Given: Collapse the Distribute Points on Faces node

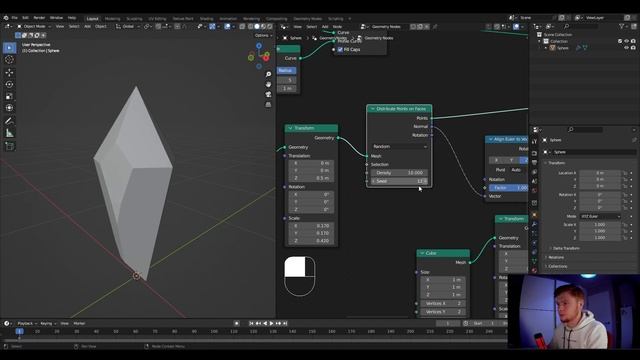Looking at the screenshot, I should (x=372, y=109).
